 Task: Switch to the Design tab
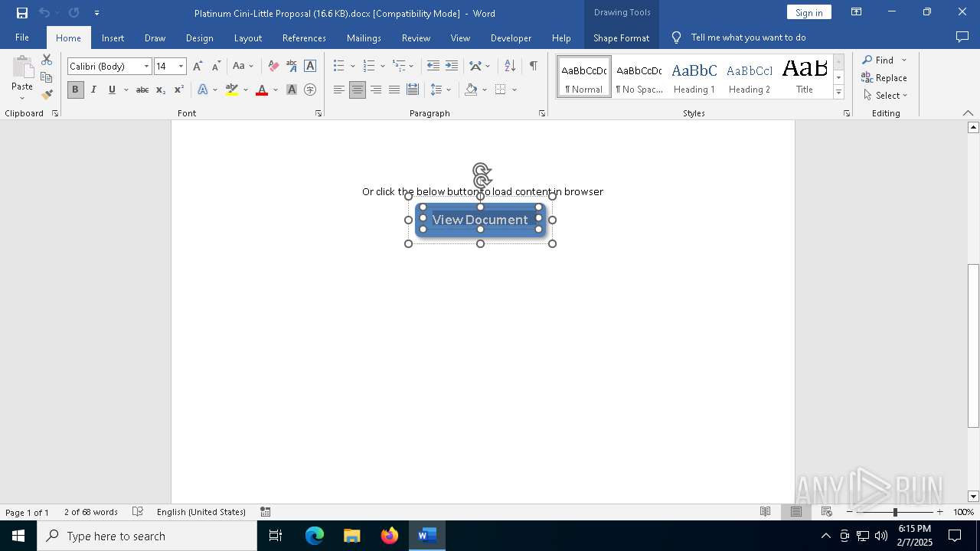(x=199, y=37)
